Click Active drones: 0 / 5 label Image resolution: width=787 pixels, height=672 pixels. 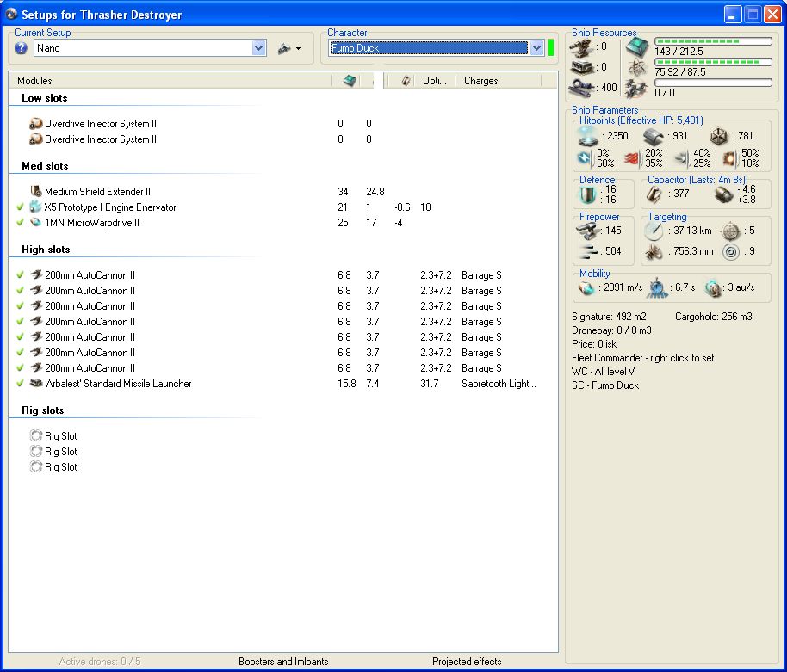click(x=100, y=662)
